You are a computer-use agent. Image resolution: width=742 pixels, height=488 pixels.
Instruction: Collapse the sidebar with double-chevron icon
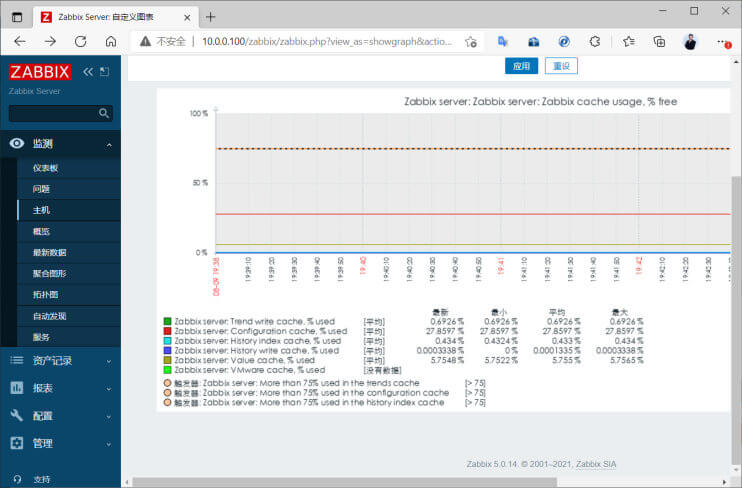(88, 72)
